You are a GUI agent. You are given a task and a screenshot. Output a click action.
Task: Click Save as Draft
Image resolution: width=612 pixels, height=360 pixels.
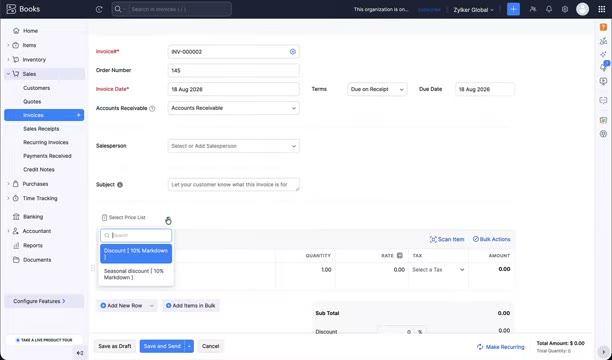pos(115,346)
